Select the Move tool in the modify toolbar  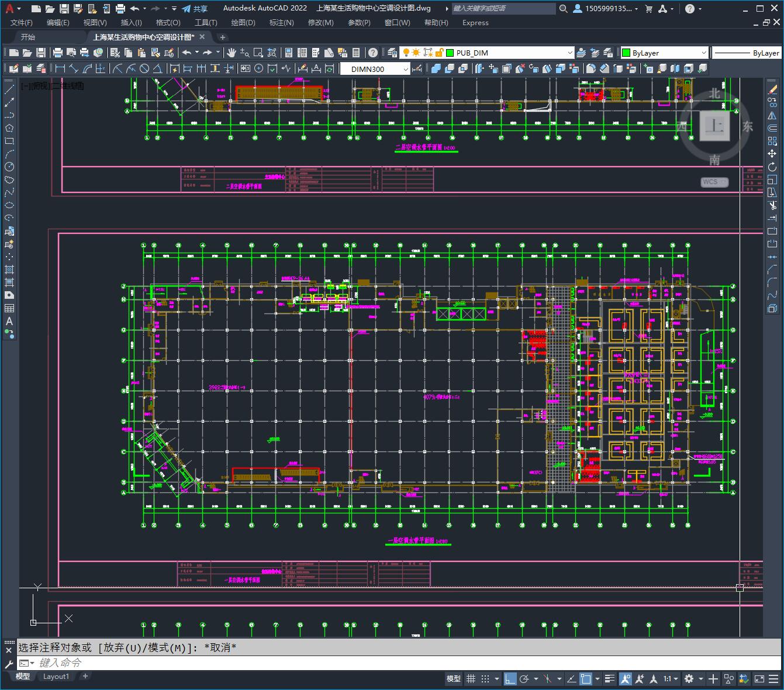[772, 154]
